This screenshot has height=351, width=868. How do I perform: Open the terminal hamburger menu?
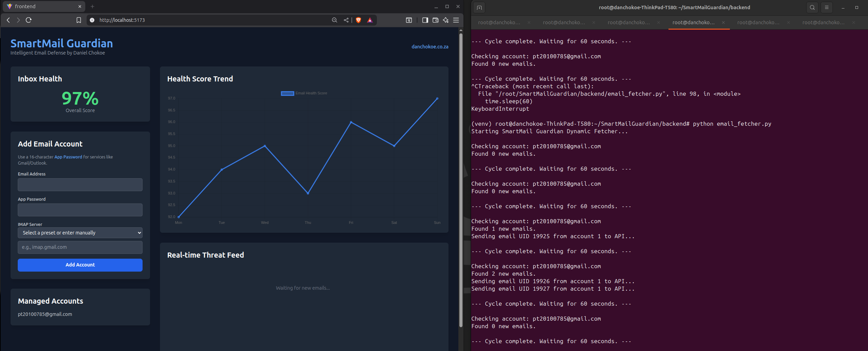pyautogui.click(x=826, y=7)
